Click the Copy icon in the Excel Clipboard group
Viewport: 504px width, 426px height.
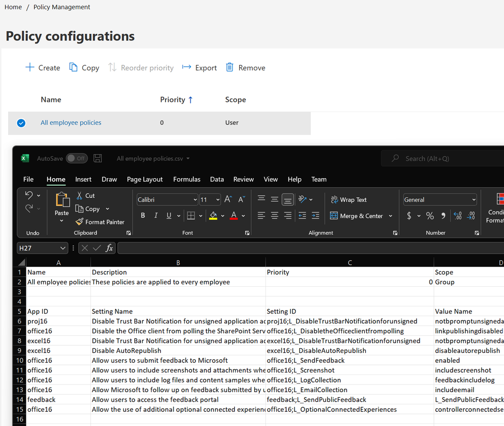coord(79,208)
